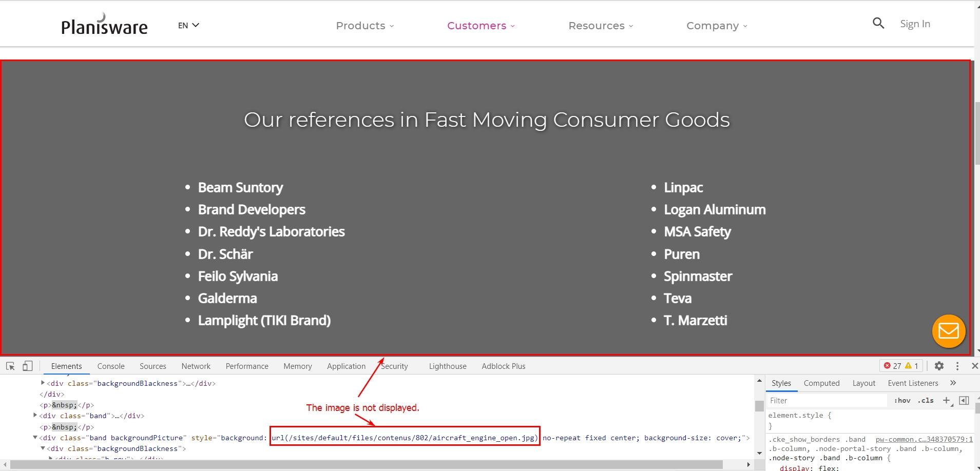Image resolution: width=980 pixels, height=471 pixels.
Task: Open the Company menu
Action: point(717,26)
